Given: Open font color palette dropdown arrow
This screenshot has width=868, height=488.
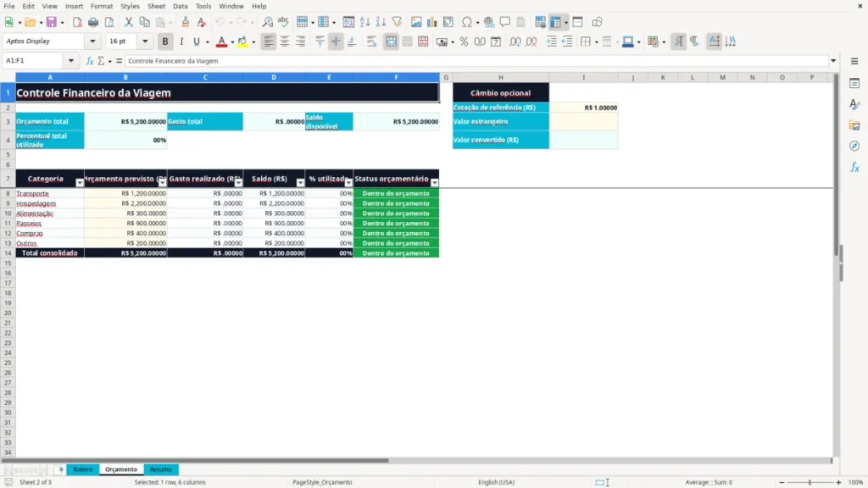Looking at the screenshot, I should coord(232,42).
